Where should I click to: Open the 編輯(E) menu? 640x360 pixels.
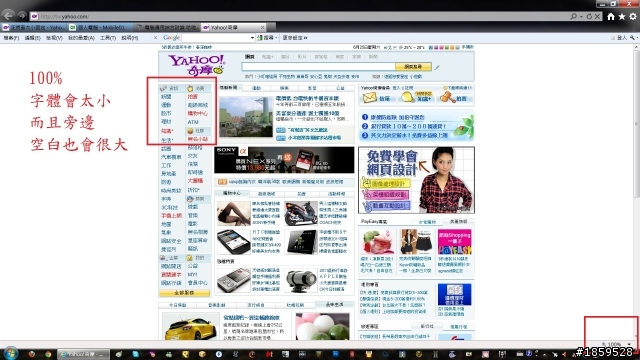pyautogui.click(x=32, y=38)
